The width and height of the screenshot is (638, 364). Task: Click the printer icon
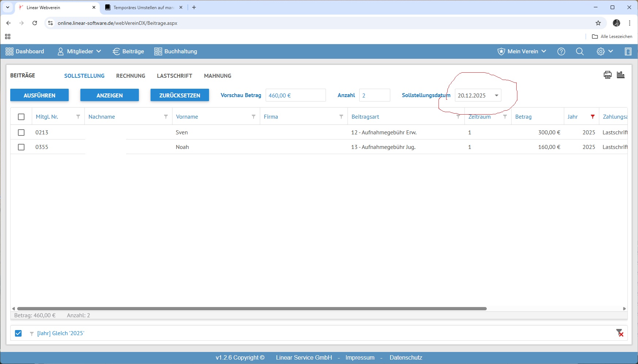(x=607, y=75)
